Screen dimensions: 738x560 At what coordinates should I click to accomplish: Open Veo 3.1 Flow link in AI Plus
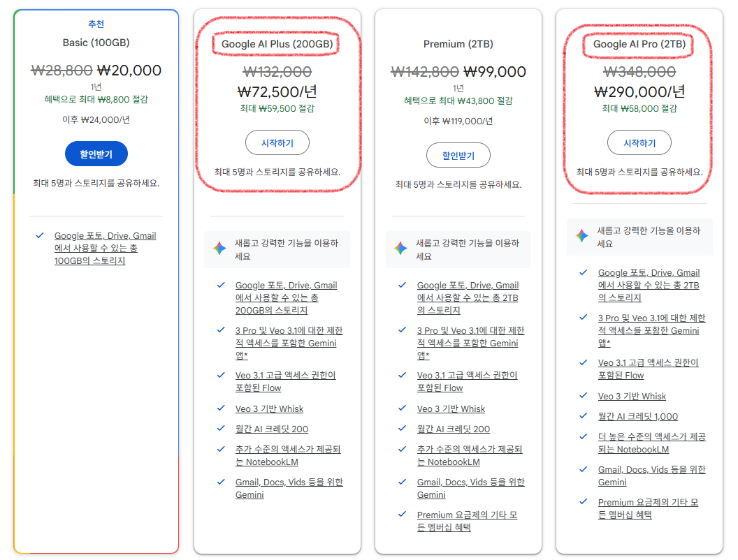pos(286,381)
